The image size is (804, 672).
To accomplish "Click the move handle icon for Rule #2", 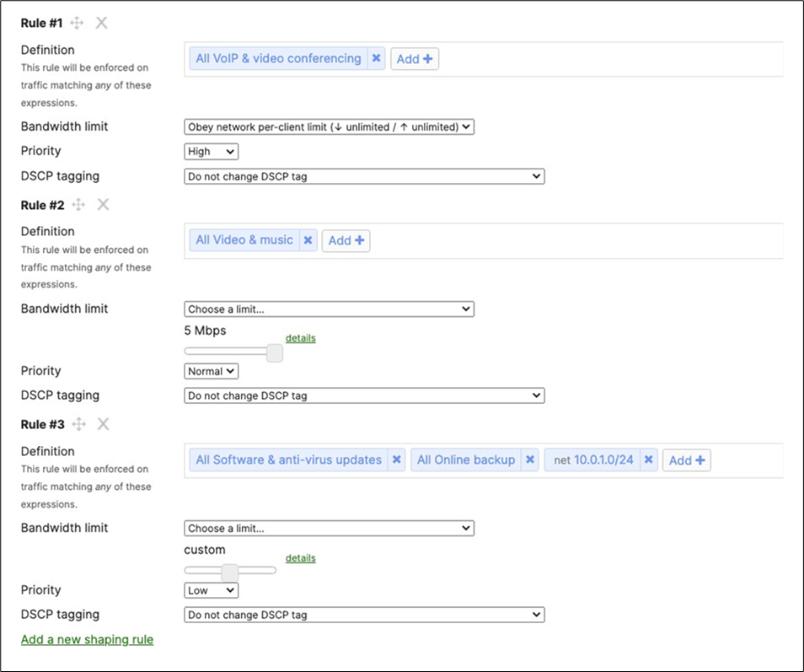I will (x=78, y=205).
